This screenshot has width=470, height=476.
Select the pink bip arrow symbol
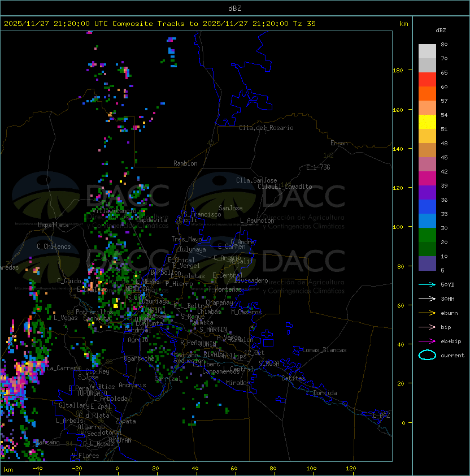click(x=427, y=327)
